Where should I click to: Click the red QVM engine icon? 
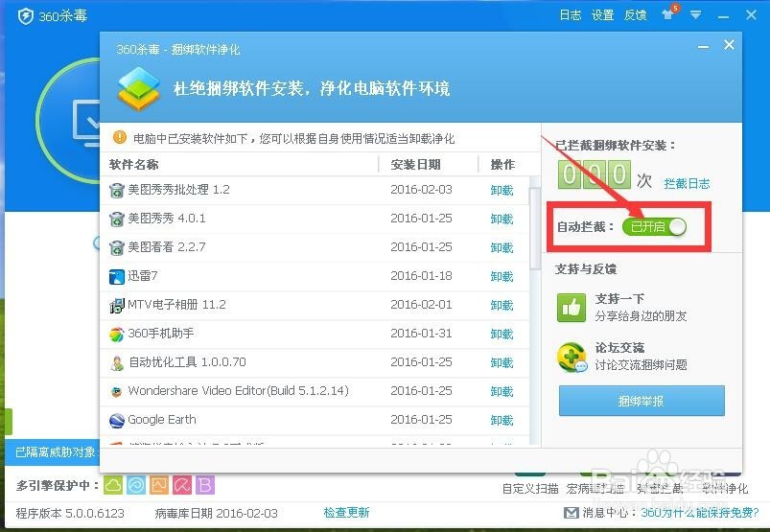(182, 485)
